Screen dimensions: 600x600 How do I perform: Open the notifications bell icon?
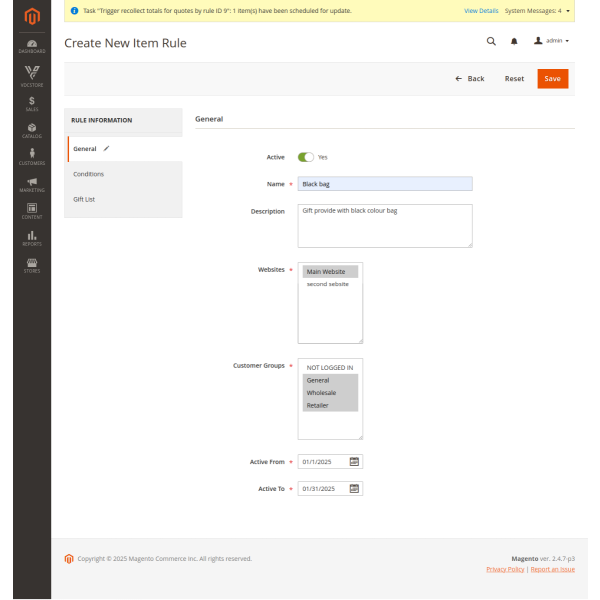point(514,42)
